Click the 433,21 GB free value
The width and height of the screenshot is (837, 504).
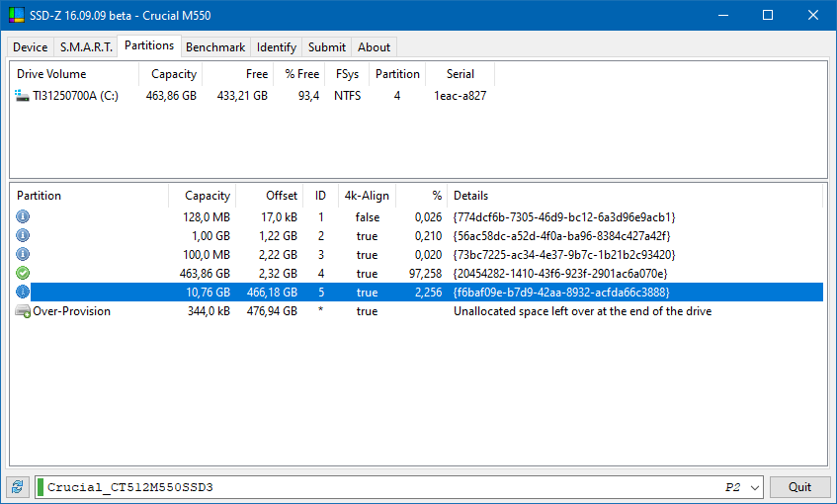(x=242, y=96)
